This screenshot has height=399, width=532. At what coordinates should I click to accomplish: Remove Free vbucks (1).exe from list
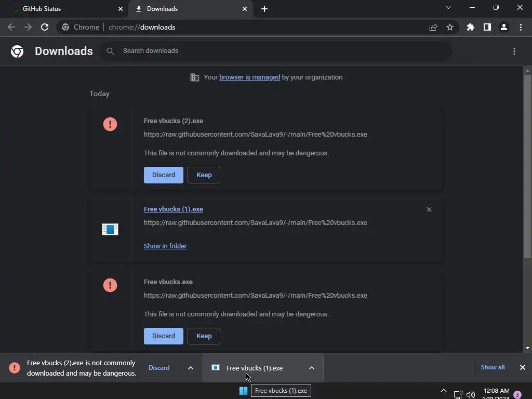[429, 209]
